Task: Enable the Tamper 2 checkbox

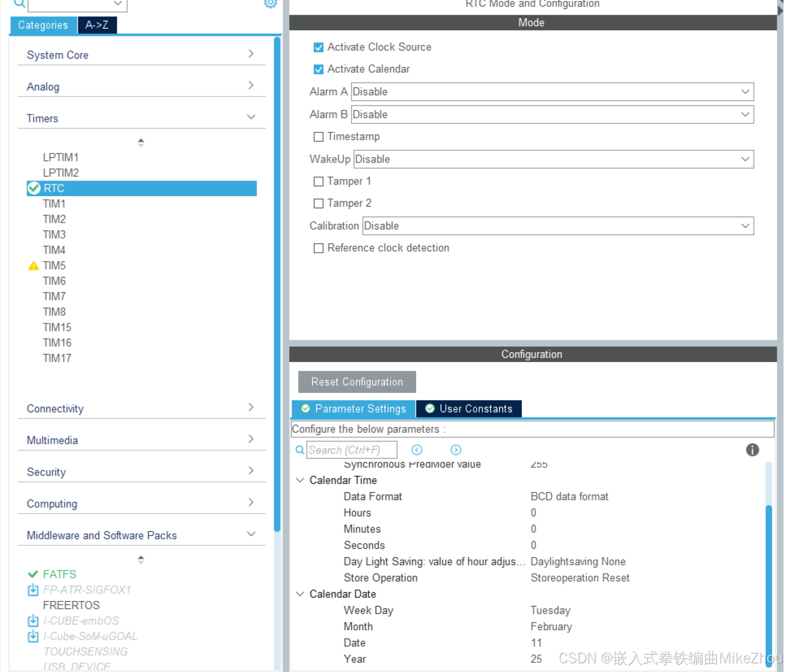Action: 319,203
